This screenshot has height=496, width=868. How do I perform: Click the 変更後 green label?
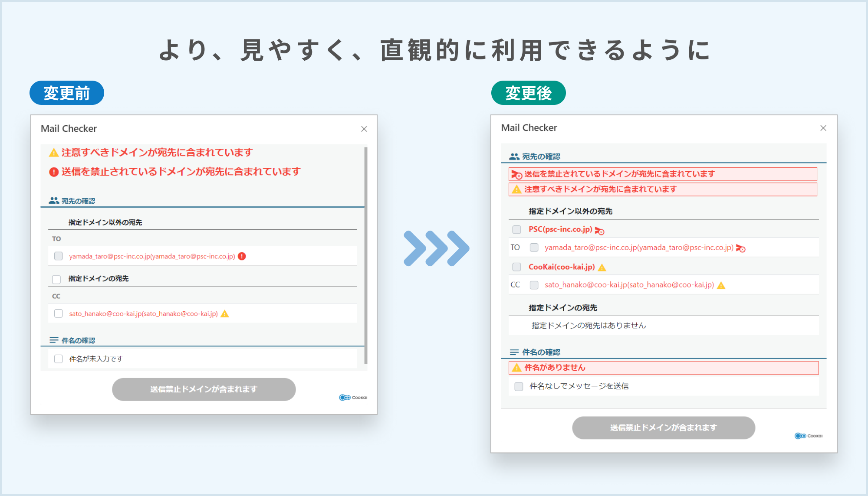pyautogui.click(x=528, y=93)
